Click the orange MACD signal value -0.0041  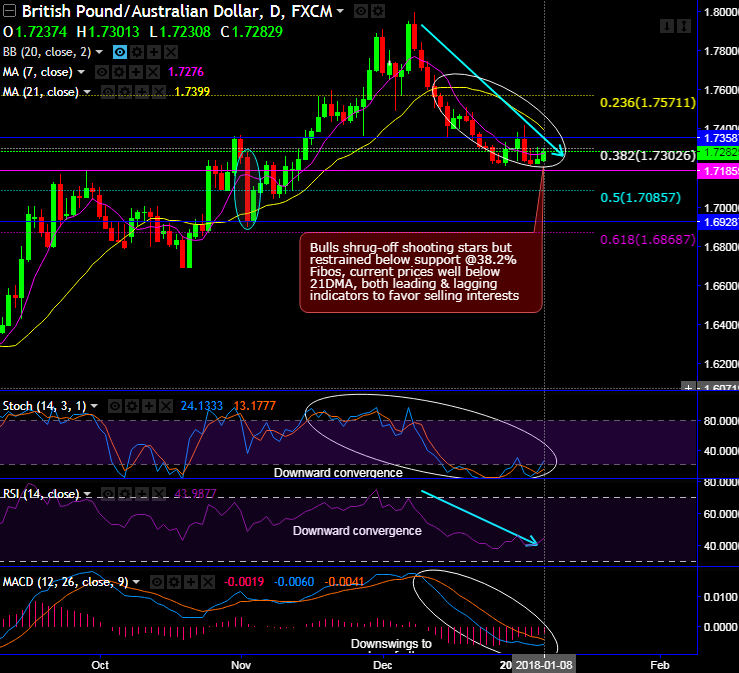(345, 582)
